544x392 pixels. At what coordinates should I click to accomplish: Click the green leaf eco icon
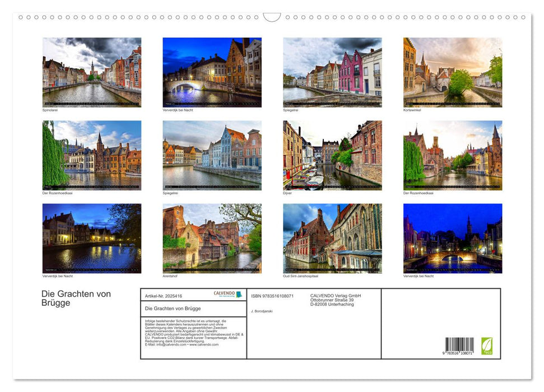487,346
